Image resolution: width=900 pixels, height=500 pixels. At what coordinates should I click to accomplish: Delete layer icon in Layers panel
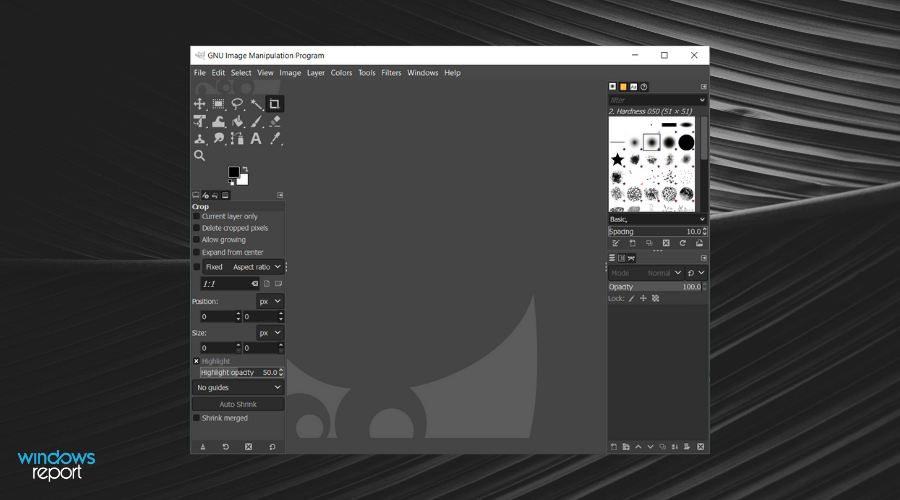pos(700,447)
